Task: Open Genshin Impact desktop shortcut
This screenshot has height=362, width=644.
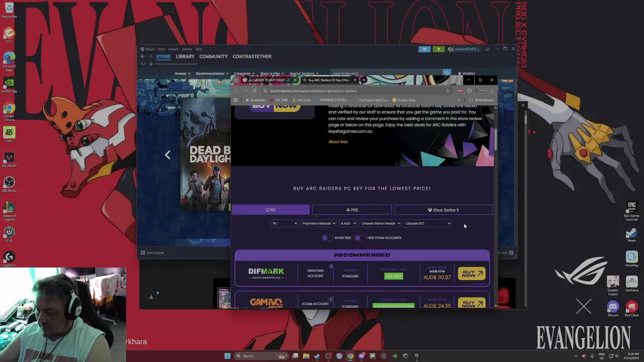Action: point(613,286)
